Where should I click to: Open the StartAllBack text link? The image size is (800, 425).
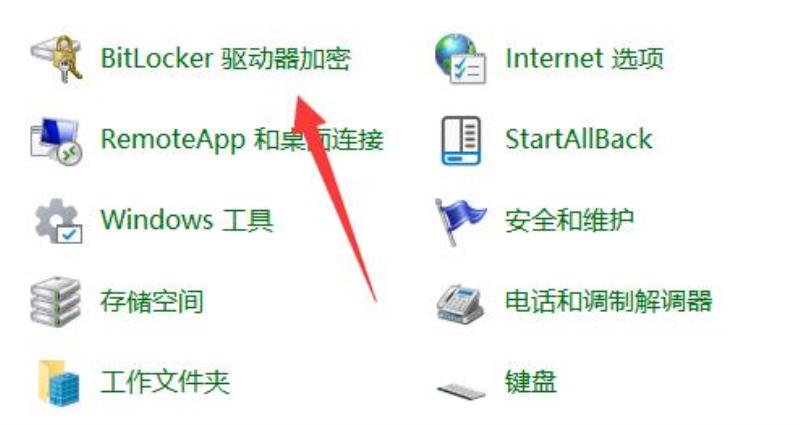click(x=579, y=139)
